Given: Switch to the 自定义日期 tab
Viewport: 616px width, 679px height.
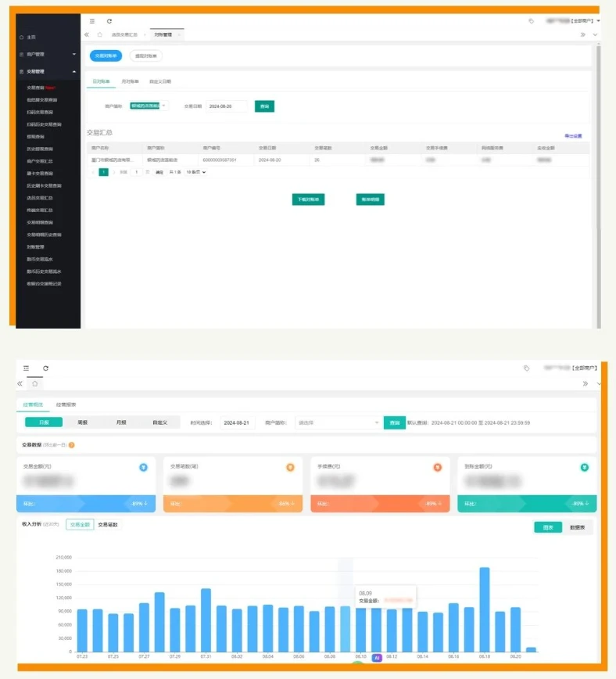Looking at the screenshot, I should pos(160,81).
